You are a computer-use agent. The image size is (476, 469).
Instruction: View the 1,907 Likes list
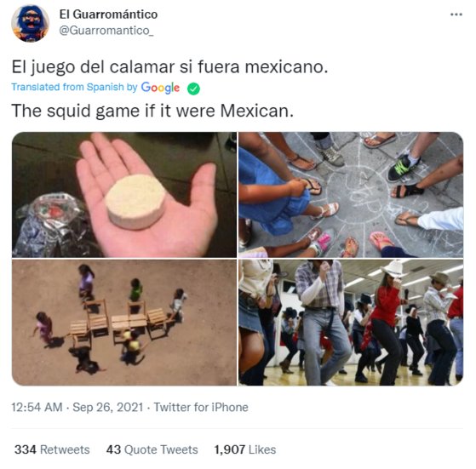[x=245, y=449]
